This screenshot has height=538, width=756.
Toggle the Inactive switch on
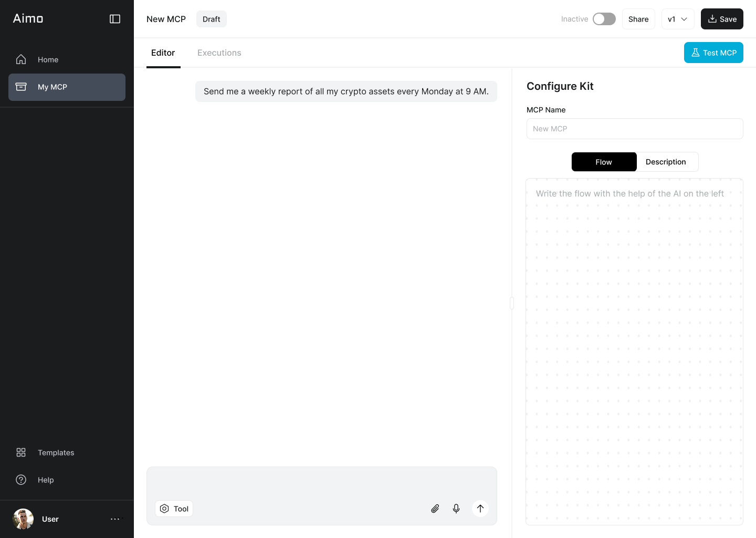604,19
